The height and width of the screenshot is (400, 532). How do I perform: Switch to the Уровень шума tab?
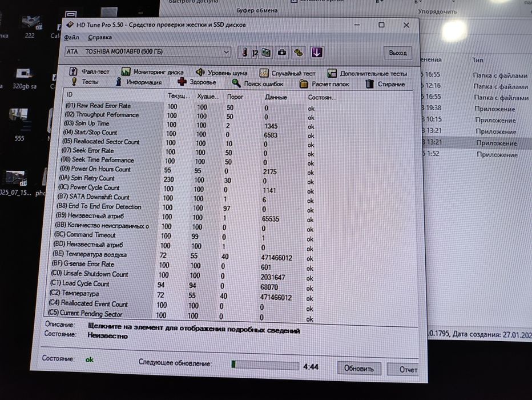pyautogui.click(x=221, y=73)
